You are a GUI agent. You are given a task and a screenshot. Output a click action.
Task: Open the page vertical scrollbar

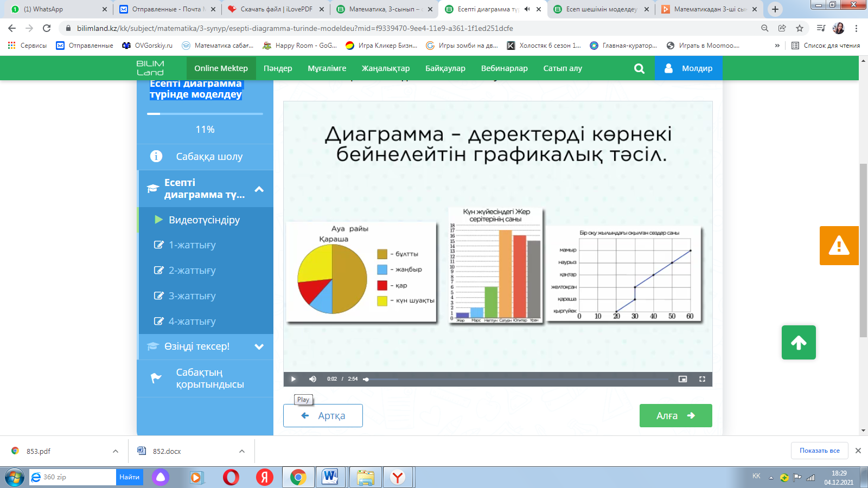863,250
